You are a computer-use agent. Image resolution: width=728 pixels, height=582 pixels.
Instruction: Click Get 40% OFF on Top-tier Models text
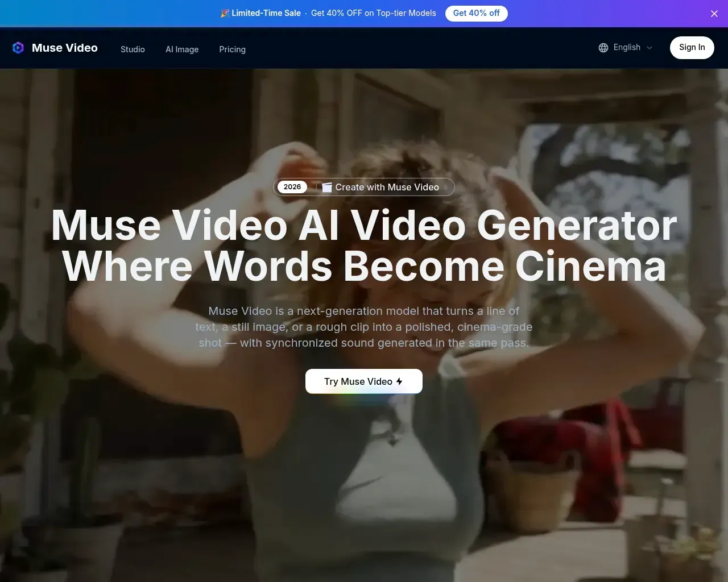pos(374,13)
